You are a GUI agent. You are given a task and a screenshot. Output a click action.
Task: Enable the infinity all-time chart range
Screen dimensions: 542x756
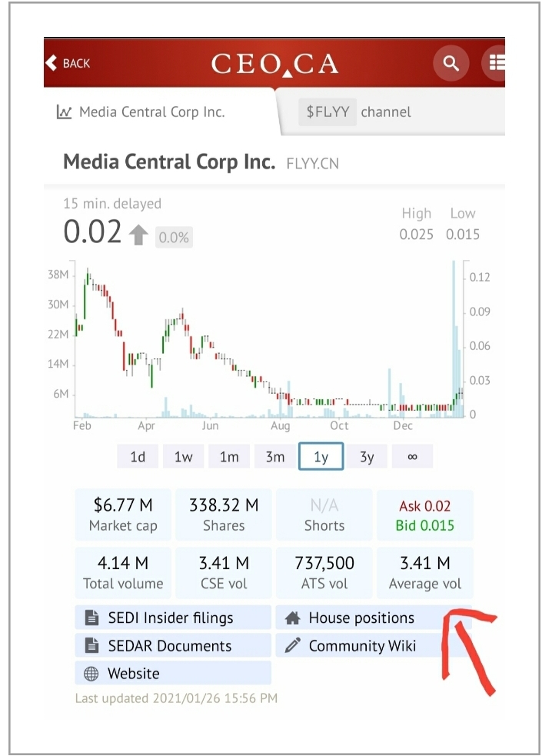412,456
